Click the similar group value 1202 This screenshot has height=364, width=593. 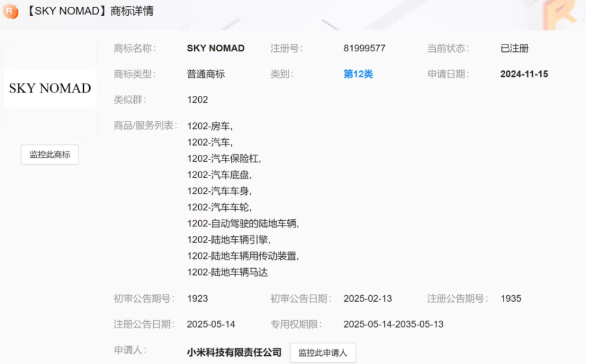[x=198, y=100]
